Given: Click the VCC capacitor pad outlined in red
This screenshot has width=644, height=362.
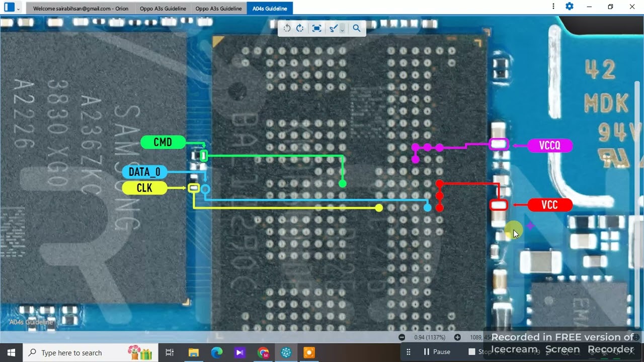Looking at the screenshot, I should (x=499, y=205).
